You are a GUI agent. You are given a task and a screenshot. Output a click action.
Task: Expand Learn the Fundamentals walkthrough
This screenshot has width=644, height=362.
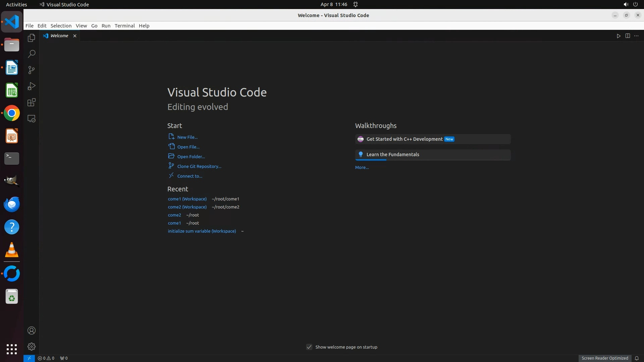click(392, 155)
